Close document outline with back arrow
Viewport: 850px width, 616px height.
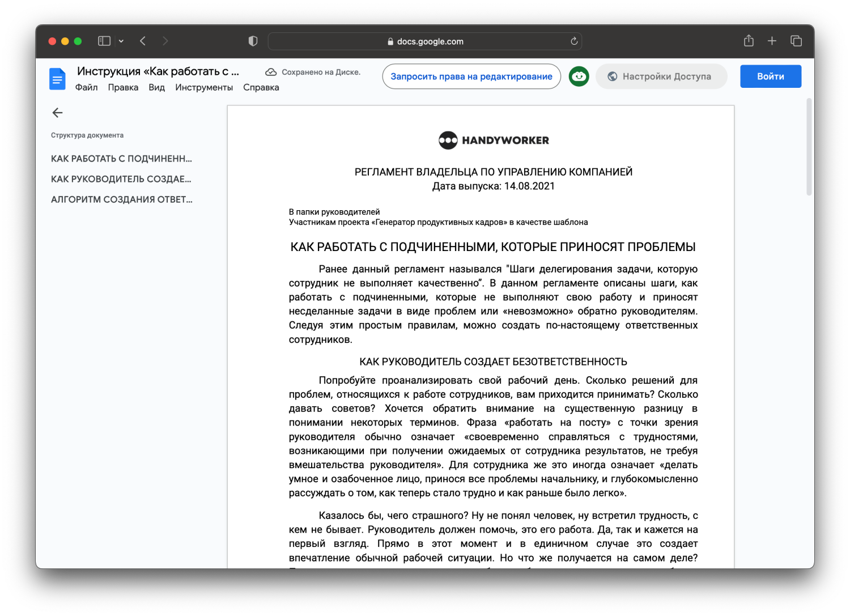coord(57,113)
